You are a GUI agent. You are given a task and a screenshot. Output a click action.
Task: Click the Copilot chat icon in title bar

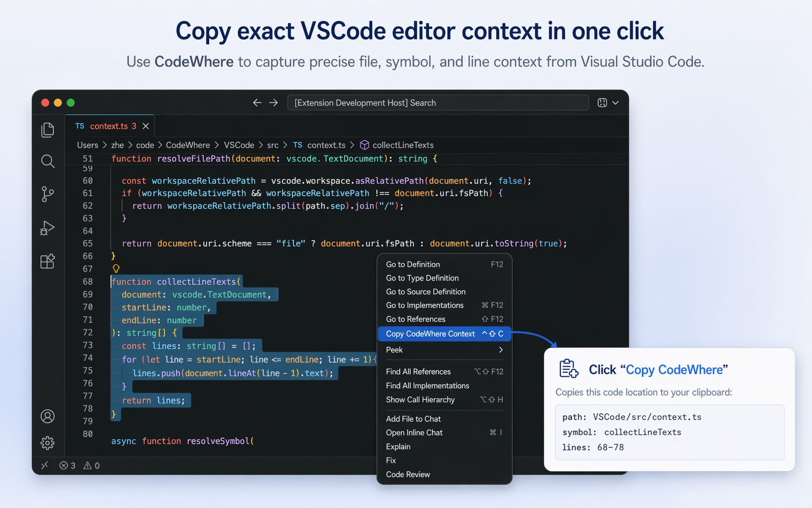coord(602,102)
